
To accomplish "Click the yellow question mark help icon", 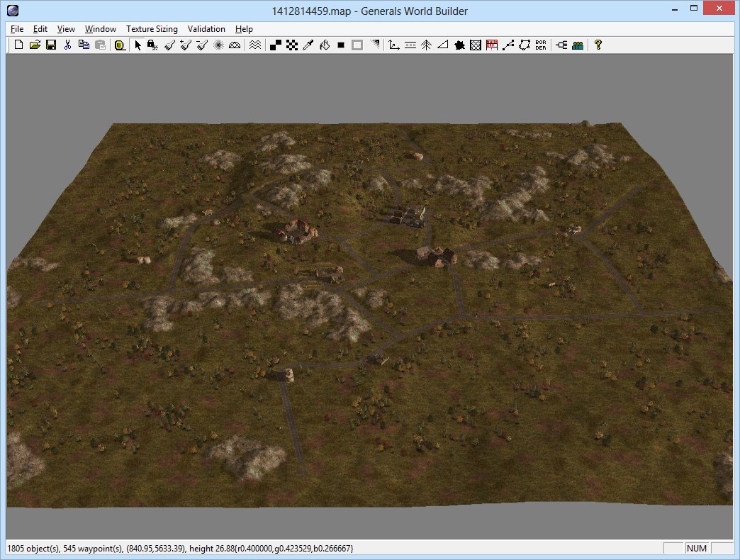I will click(598, 45).
